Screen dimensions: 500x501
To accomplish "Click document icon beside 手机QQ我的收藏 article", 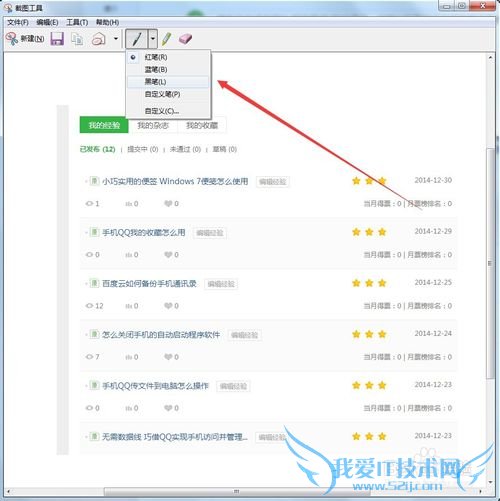I will [94, 232].
